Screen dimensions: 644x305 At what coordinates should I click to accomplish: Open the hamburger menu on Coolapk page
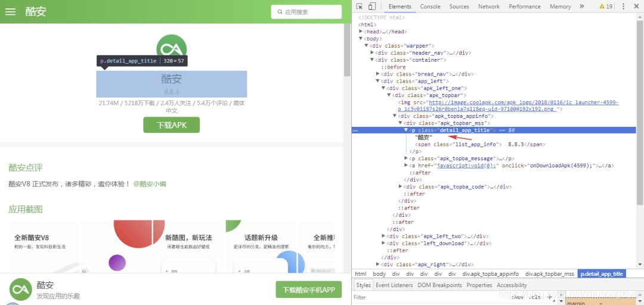(10, 11)
